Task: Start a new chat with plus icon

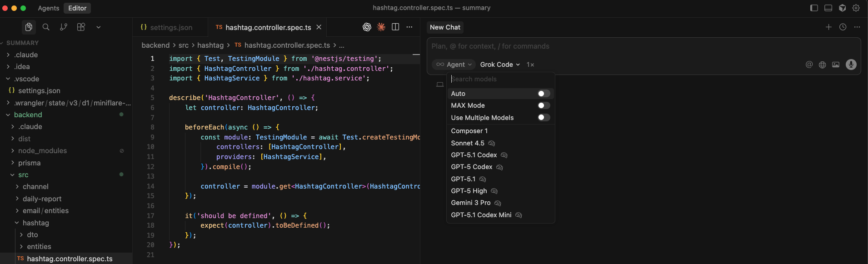Action: (x=828, y=27)
